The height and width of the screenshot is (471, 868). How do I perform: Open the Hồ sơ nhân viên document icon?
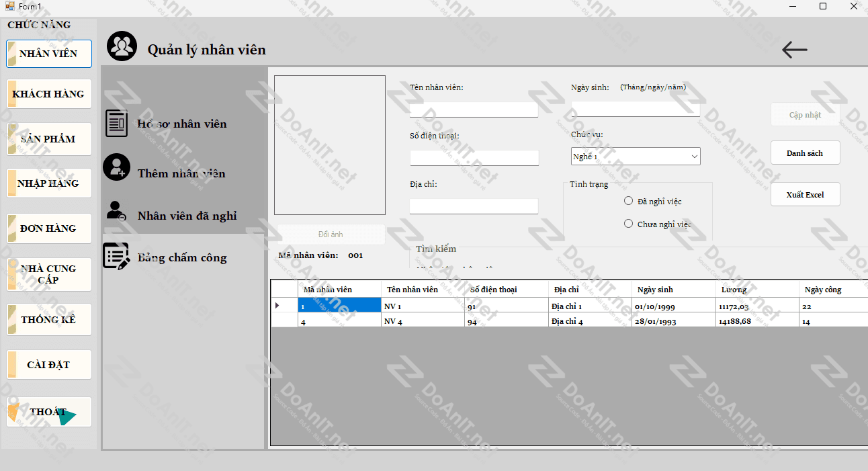[117, 124]
